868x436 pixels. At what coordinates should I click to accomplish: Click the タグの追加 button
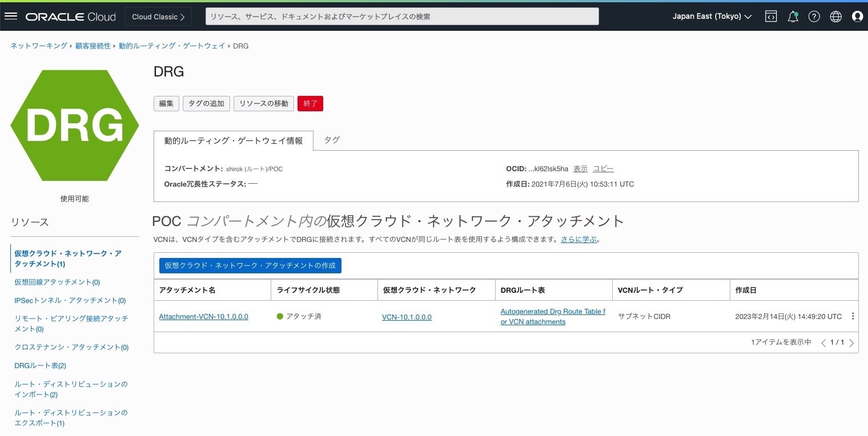point(206,103)
